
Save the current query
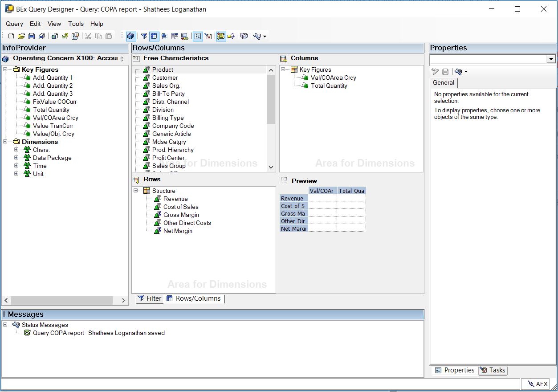32,36
